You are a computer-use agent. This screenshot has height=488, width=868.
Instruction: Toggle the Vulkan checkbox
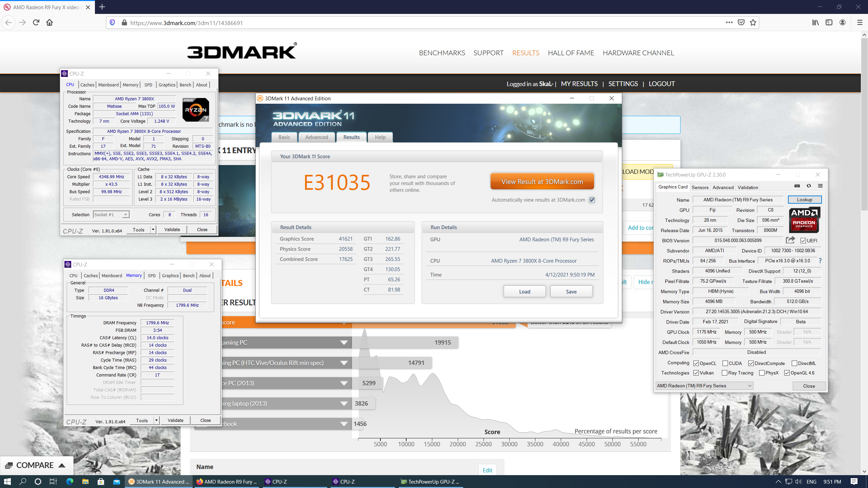coord(696,373)
